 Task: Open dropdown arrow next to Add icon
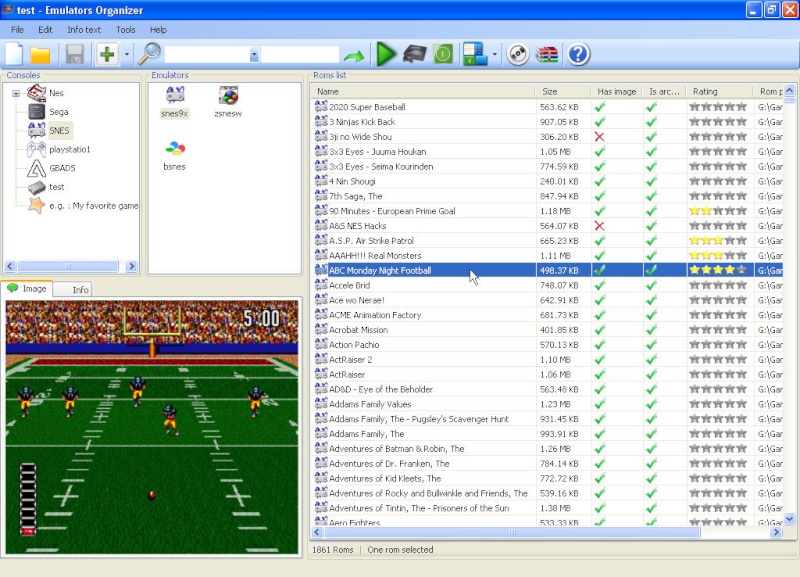point(127,55)
